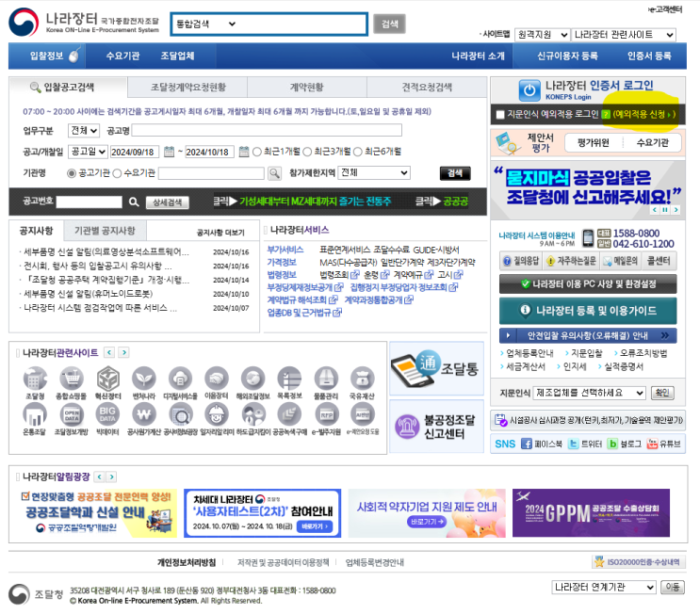Open the 벤처나라 sprout icon
Image resolution: width=700 pixels, height=614 pixels.
(x=144, y=379)
